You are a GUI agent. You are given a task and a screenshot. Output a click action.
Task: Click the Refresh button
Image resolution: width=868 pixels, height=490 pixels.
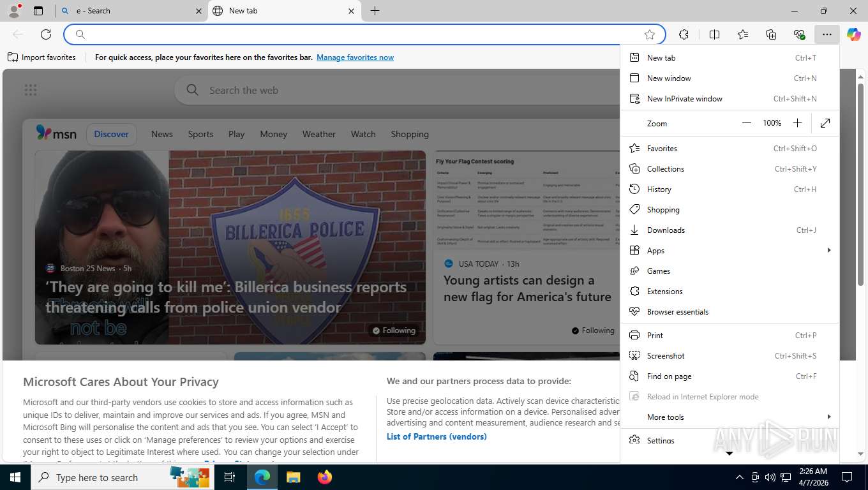click(x=46, y=34)
